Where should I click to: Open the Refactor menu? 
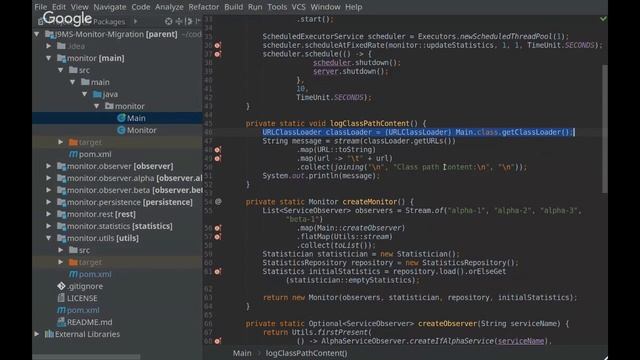[x=204, y=7]
